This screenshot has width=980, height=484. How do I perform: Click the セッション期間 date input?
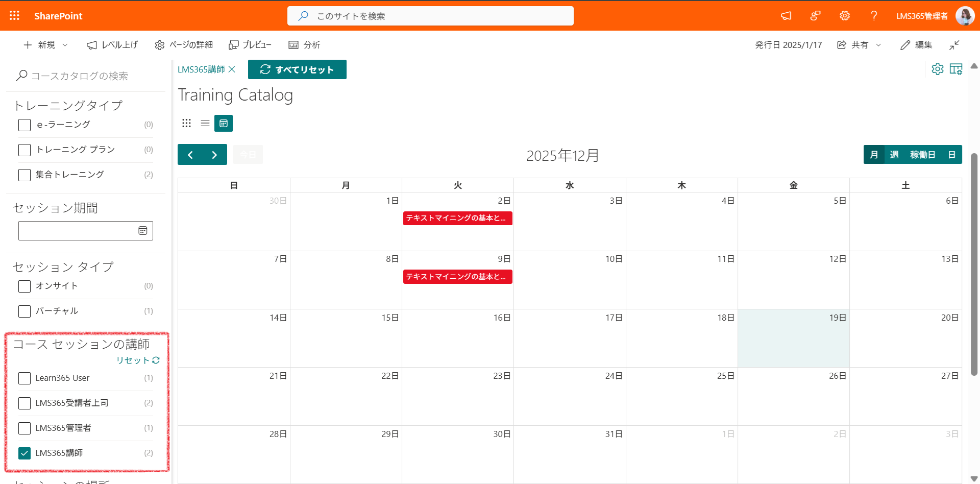click(86, 231)
